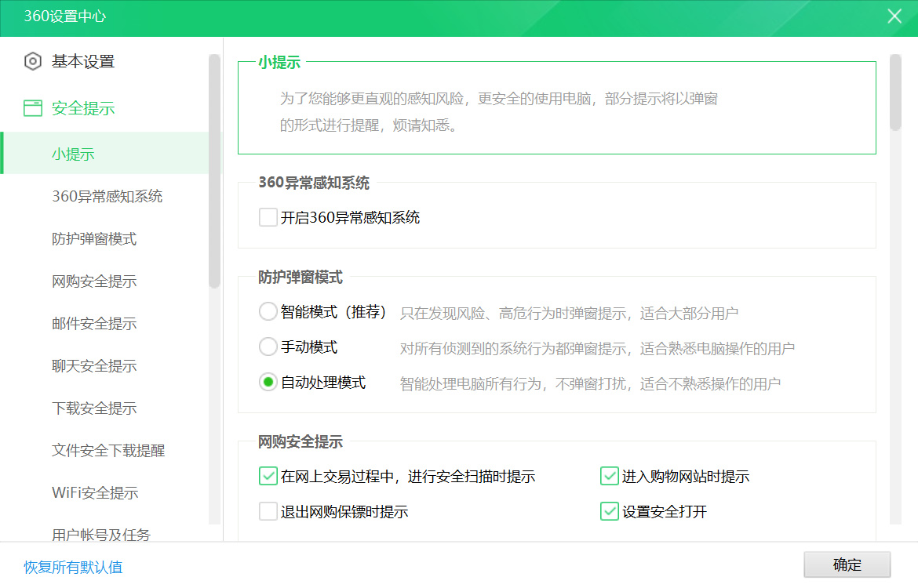Click 只在发现风险、高危行为时弹窗提示 description

[569, 314]
